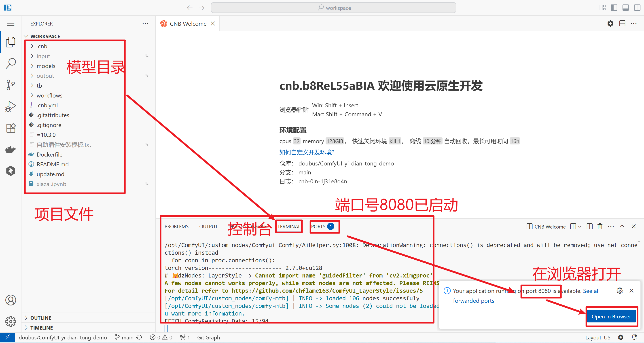
Task: Select the Search icon in the activity bar
Action: [x=11, y=63]
